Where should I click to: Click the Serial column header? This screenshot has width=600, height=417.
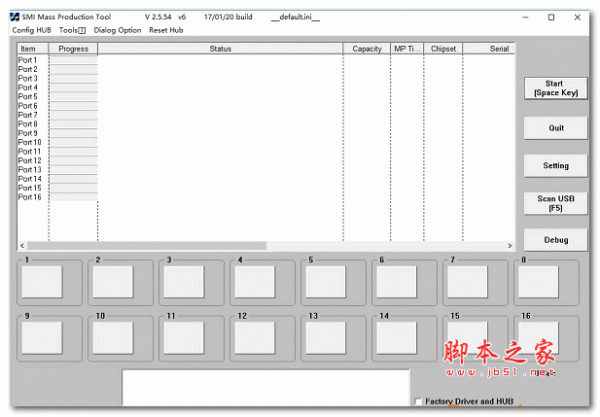tap(489, 49)
